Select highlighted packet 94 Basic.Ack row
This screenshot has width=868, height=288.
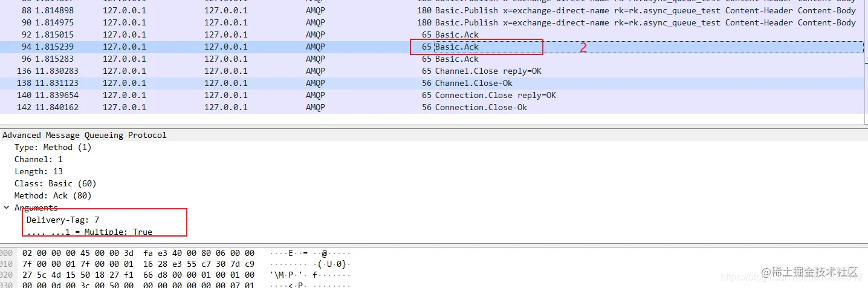(x=432, y=47)
